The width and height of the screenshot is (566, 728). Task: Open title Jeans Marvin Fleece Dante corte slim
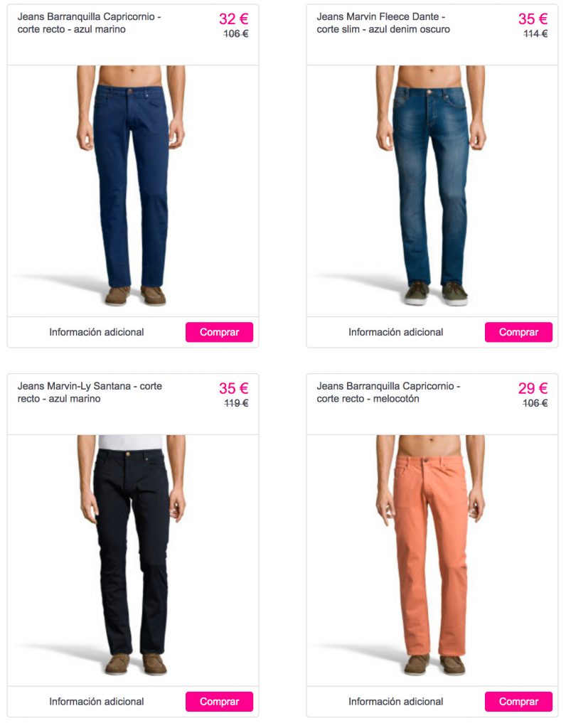(x=383, y=23)
